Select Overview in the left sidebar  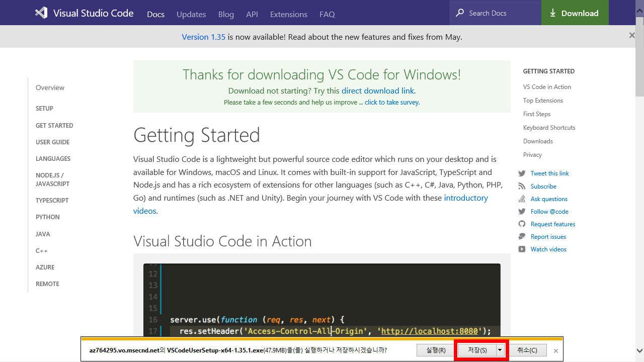tap(50, 87)
